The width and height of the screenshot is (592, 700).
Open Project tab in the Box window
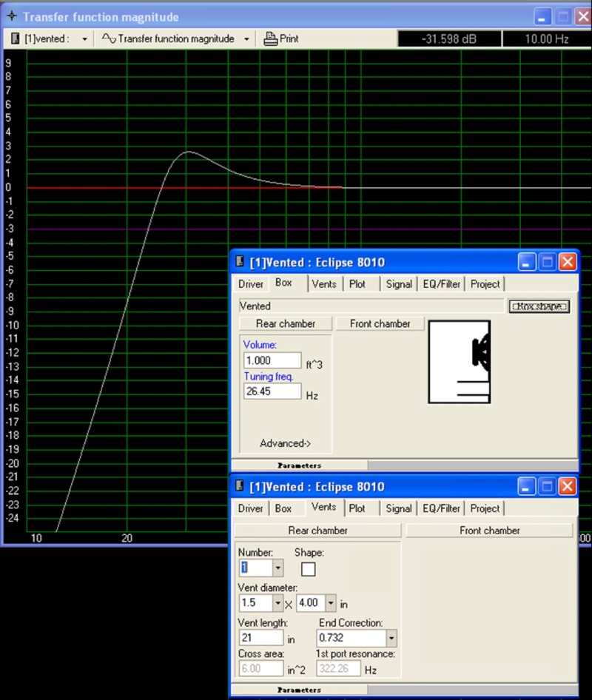pyautogui.click(x=485, y=284)
